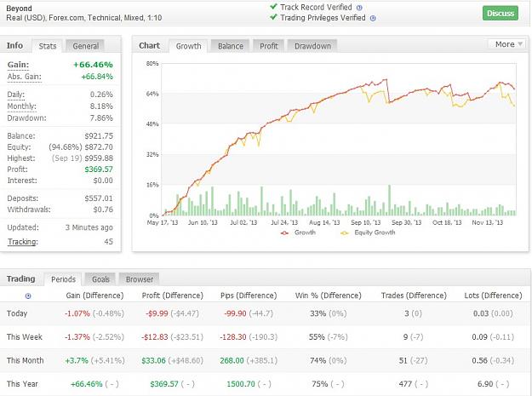Click the Gain label in Info panel
The image size is (532, 396).
tap(18, 65)
